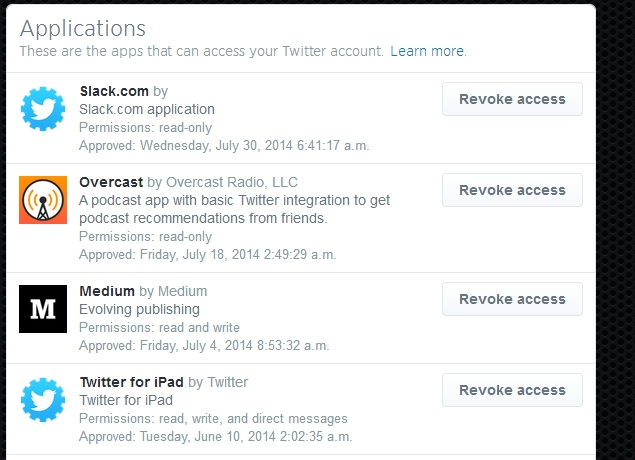Image resolution: width=635 pixels, height=460 pixels.
Task: Open the Learn more link
Action: click(427, 51)
